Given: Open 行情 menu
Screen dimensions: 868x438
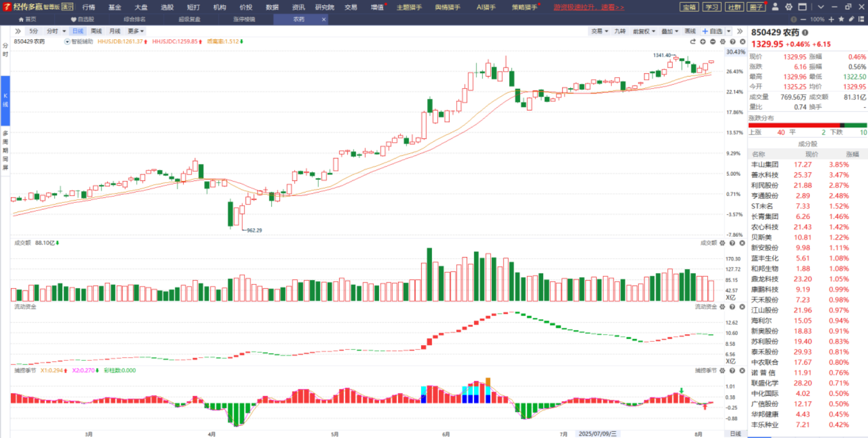Looking at the screenshot, I should (89, 7).
